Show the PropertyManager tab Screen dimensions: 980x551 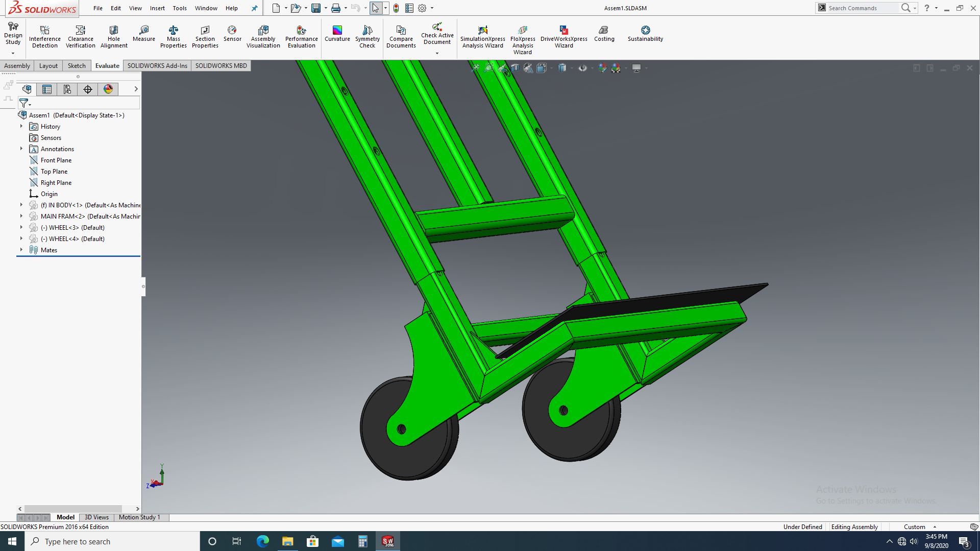[x=47, y=89]
